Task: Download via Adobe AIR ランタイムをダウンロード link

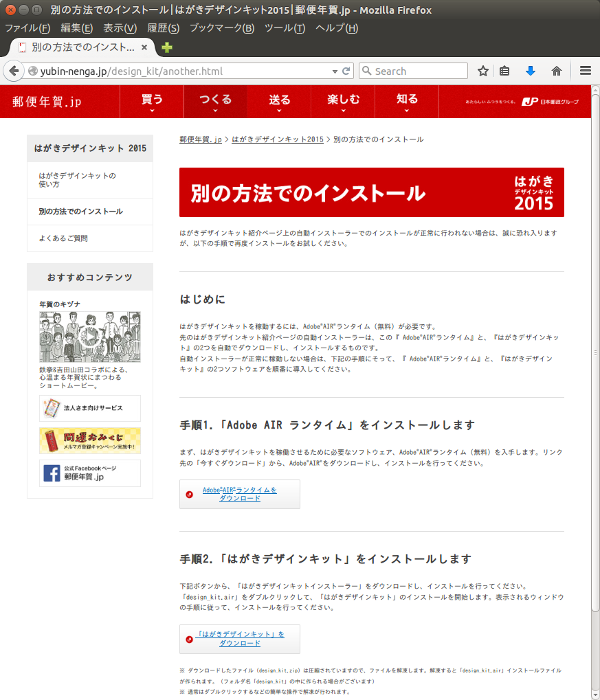Action: click(x=240, y=494)
